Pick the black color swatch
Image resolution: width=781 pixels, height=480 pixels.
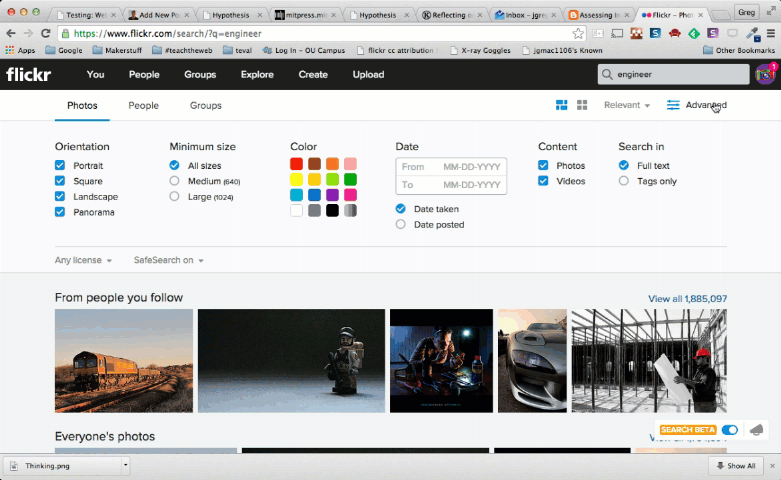(332, 210)
